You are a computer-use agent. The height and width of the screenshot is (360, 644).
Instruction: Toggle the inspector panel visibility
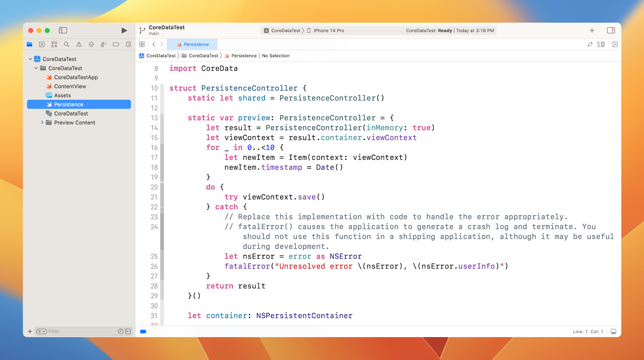(611, 31)
